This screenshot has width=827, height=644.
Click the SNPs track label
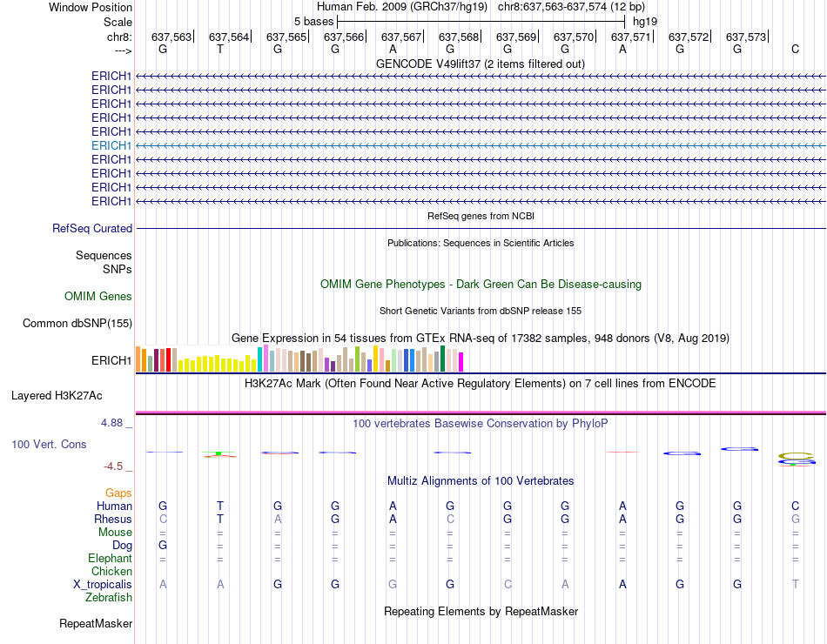118,269
